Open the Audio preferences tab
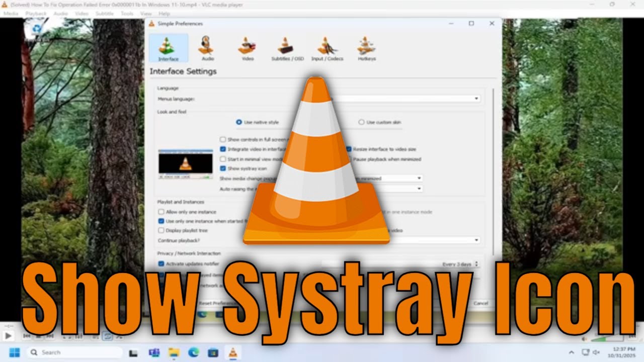 [x=207, y=48]
